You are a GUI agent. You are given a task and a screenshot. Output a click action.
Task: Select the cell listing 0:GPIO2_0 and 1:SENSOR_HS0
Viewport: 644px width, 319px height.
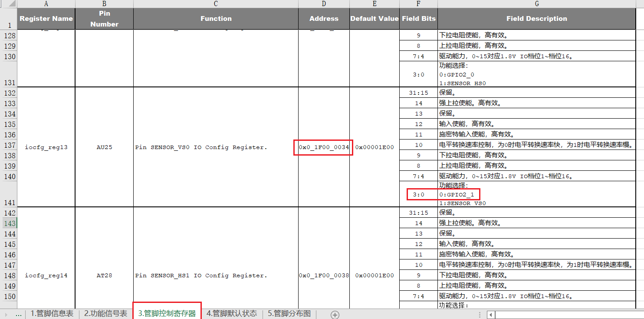(x=537, y=74)
